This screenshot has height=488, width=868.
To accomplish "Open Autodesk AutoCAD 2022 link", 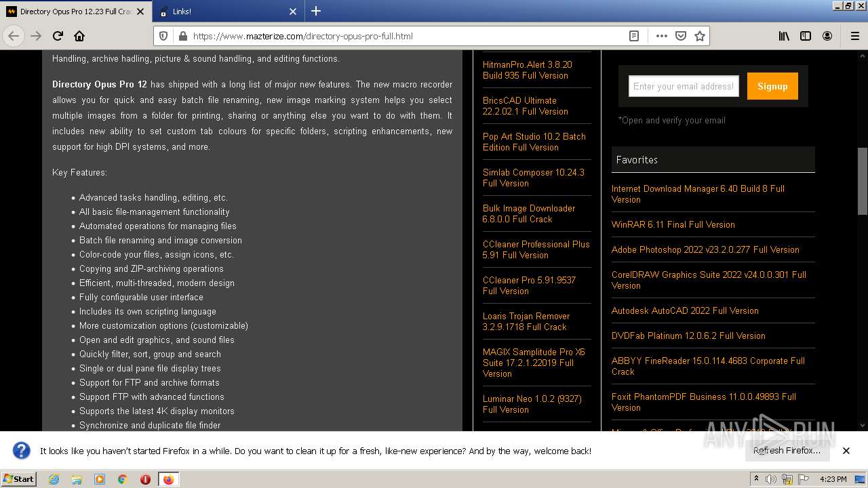I will tap(685, 310).
